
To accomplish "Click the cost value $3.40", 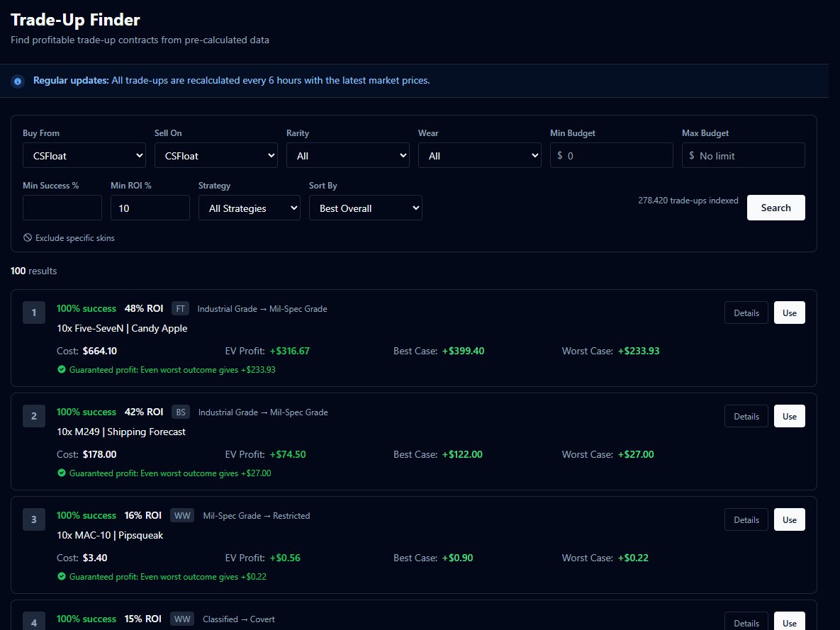I will coord(95,558).
